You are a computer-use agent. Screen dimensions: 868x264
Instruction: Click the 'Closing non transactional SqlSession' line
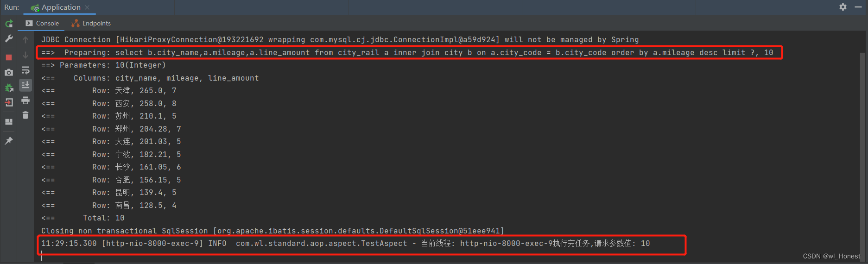tap(272, 231)
